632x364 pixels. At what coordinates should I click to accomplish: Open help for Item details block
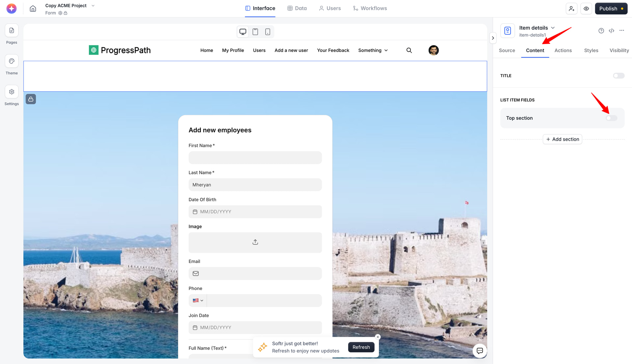coord(601,31)
